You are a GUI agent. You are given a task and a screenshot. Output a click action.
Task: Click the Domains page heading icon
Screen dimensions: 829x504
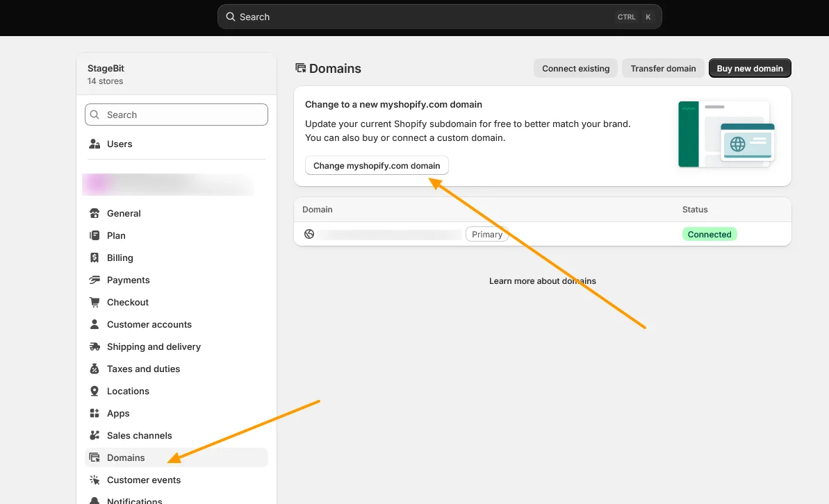300,68
